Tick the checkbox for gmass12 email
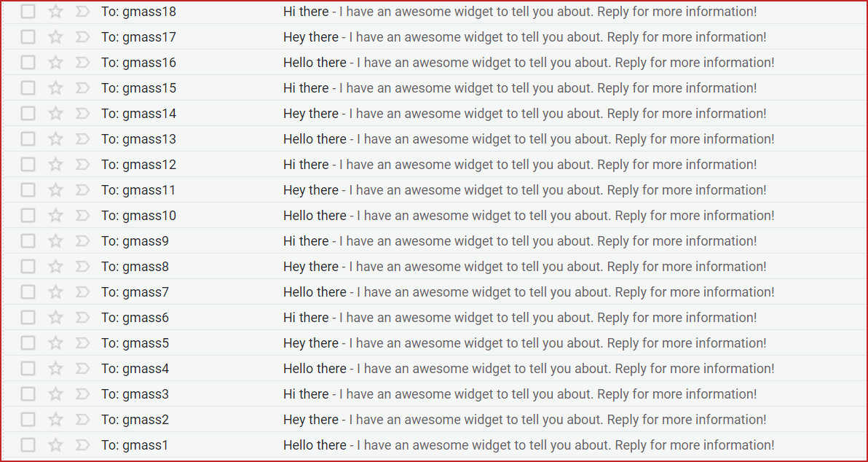 (x=28, y=165)
